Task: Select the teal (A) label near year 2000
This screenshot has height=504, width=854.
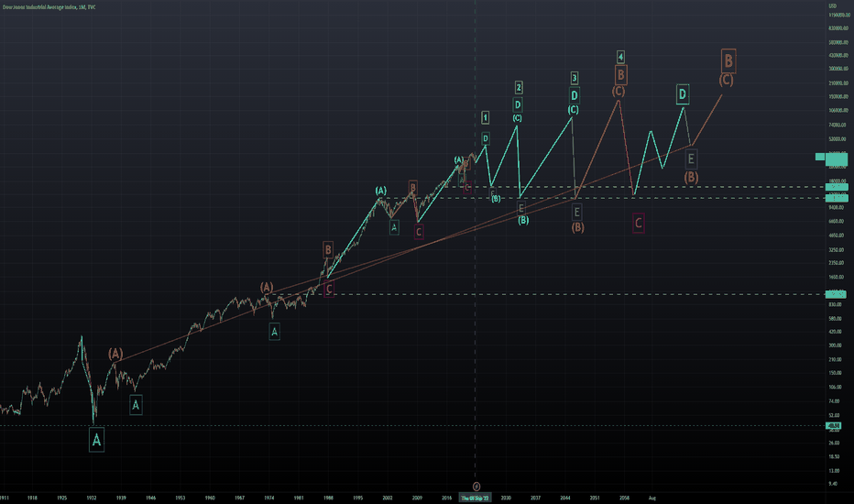Action: coord(380,191)
